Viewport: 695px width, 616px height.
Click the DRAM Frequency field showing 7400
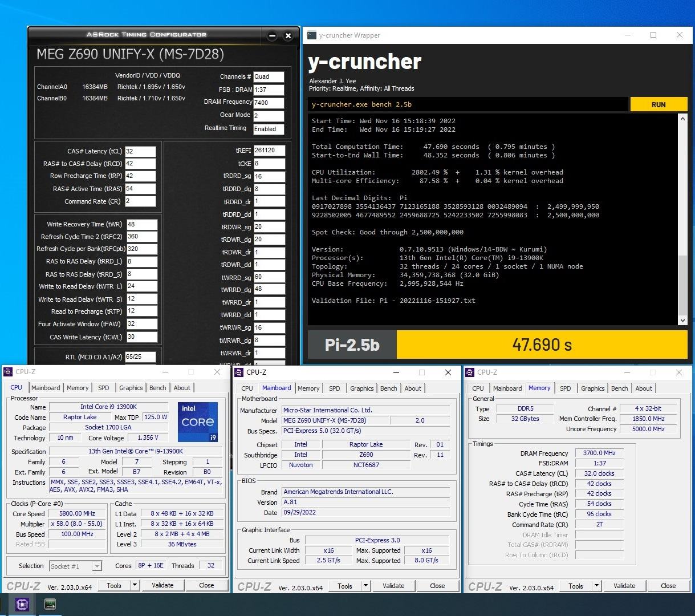click(269, 103)
